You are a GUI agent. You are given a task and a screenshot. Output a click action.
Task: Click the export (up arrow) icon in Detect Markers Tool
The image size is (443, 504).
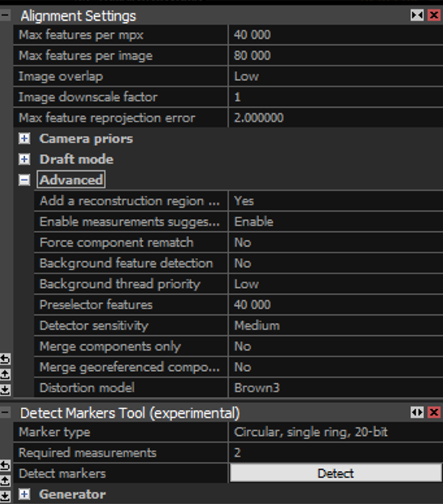click(5, 481)
